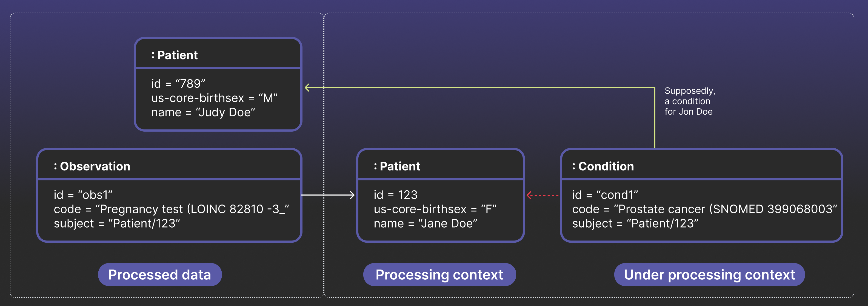Click the red dashed arrow into Patient 123
Viewport: 868px width, 306px height.
tap(542, 194)
